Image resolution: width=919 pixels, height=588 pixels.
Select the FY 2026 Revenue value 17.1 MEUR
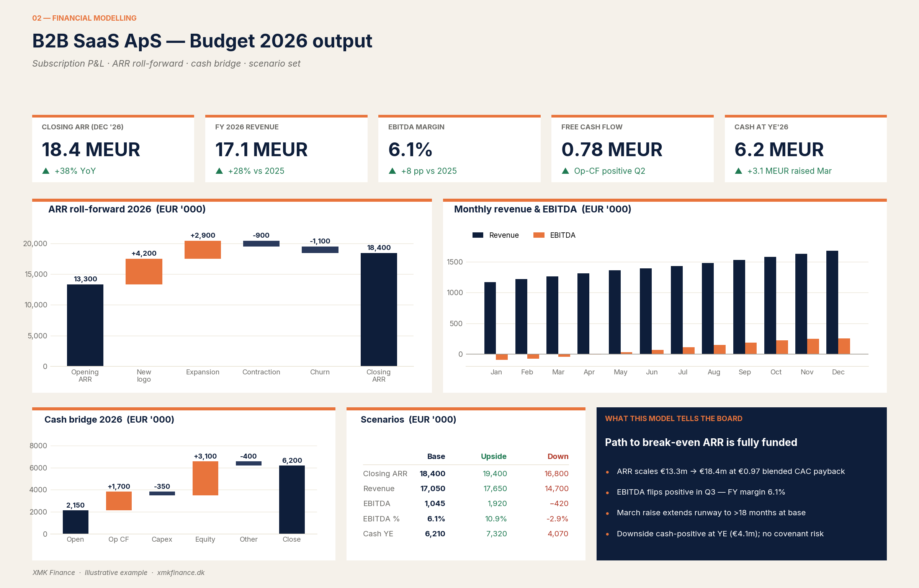[261, 149]
